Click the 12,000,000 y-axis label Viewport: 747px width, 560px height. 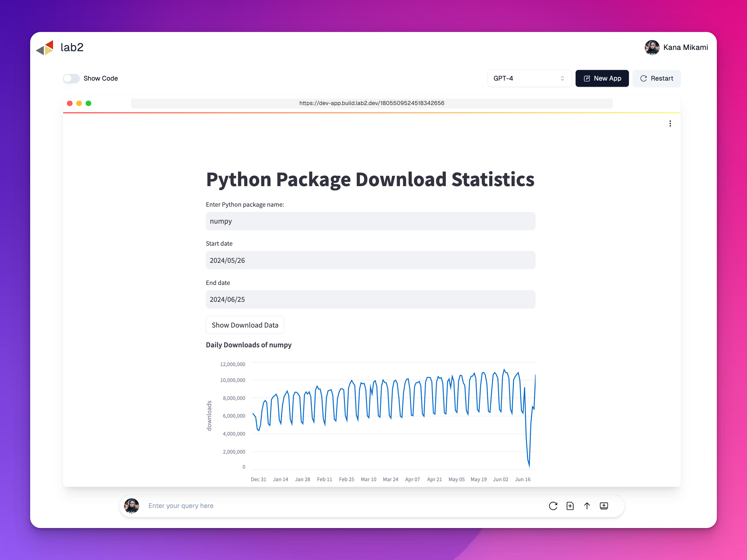pyautogui.click(x=233, y=364)
